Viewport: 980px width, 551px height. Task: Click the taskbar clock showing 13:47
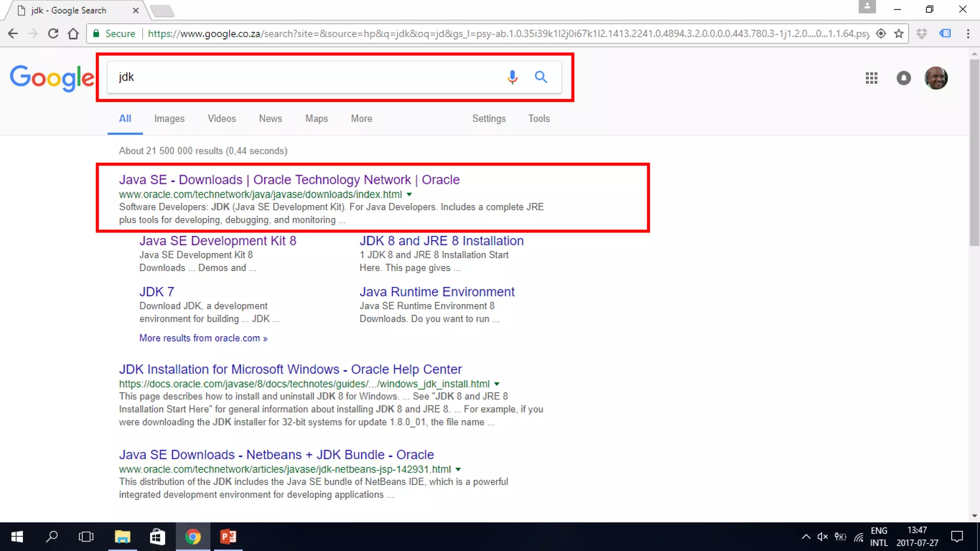[917, 537]
